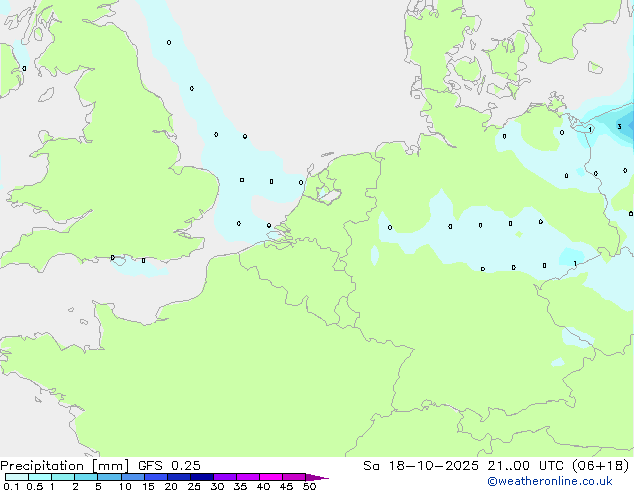Pick the legend swatch between 5 and 10
The image size is (634, 490).
(x=109, y=477)
